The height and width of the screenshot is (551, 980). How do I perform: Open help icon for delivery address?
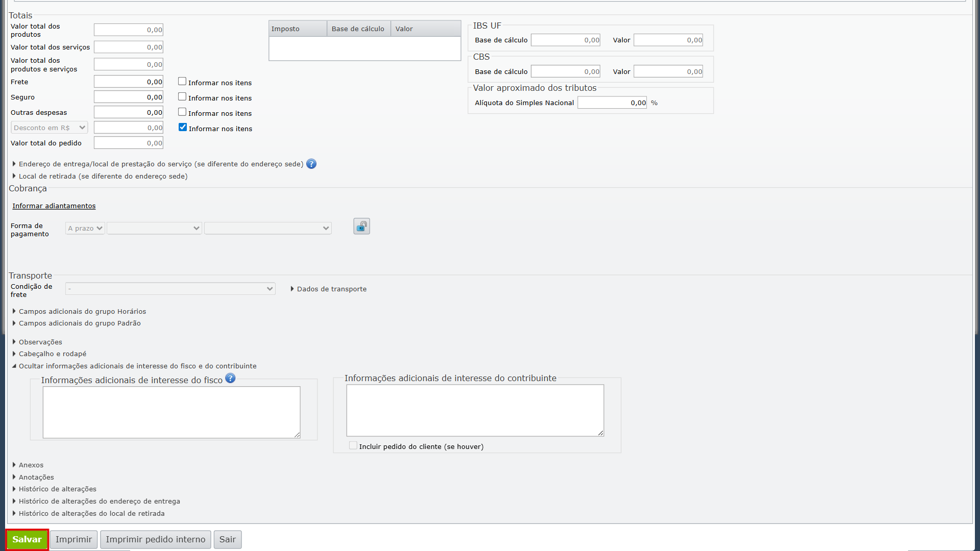pos(311,164)
